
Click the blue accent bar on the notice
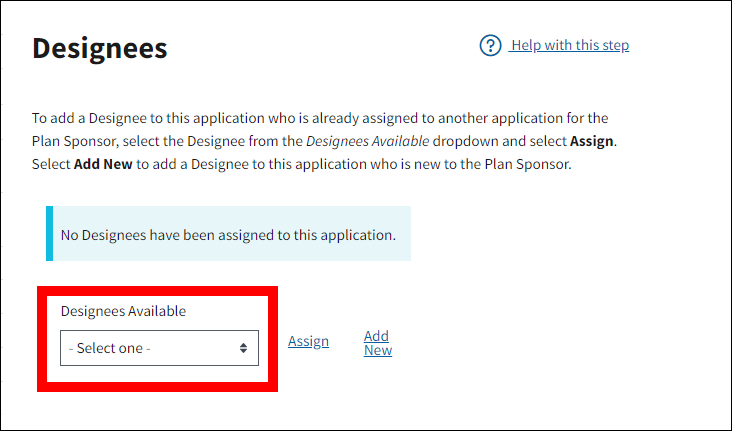point(48,234)
